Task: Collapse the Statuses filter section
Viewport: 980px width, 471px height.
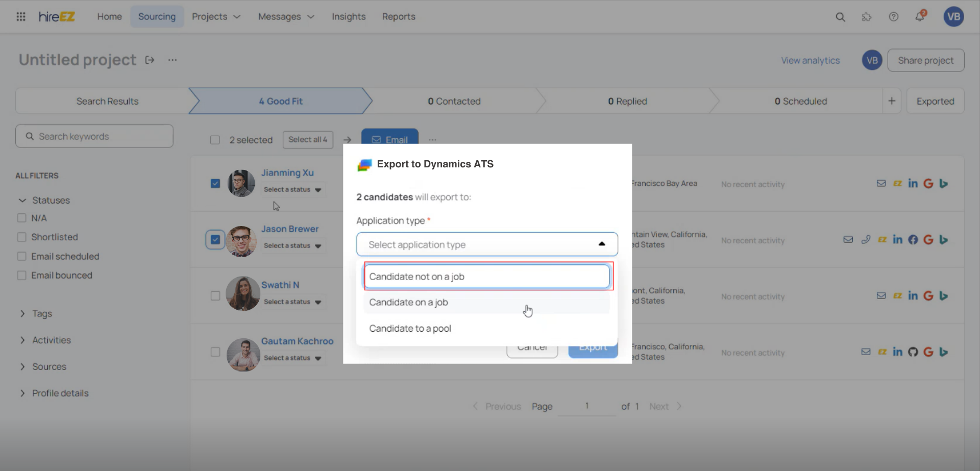Action: coord(44,200)
